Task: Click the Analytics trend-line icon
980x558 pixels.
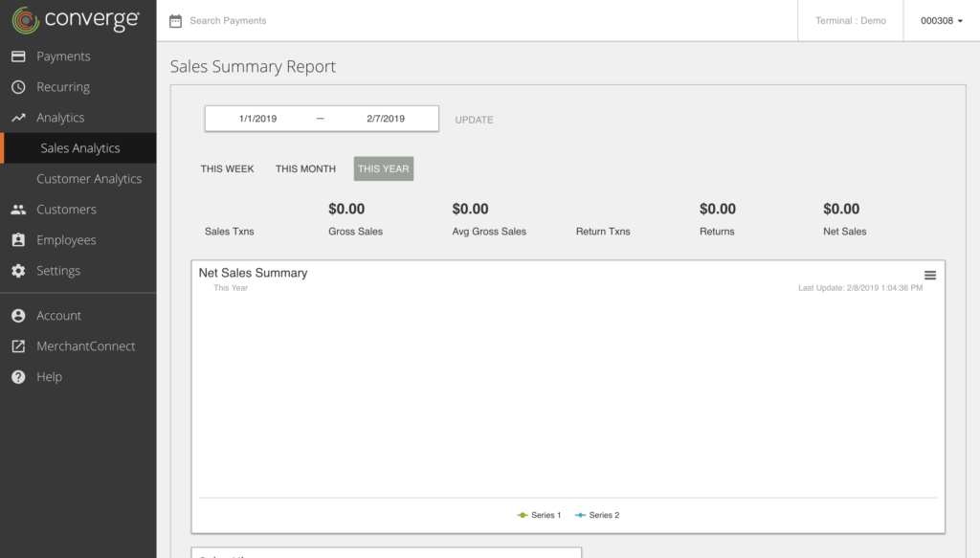Action: pos(18,118)
